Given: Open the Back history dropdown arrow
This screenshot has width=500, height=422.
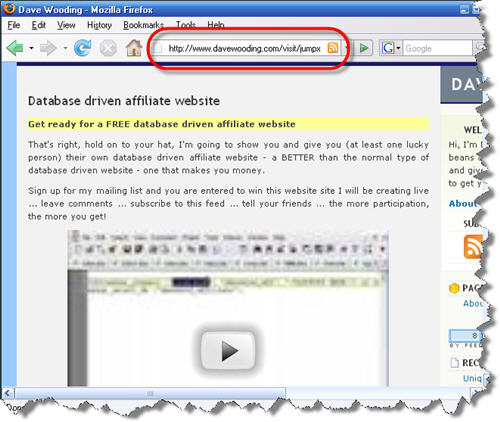Looking at the screenshot, I should (31, 48).
